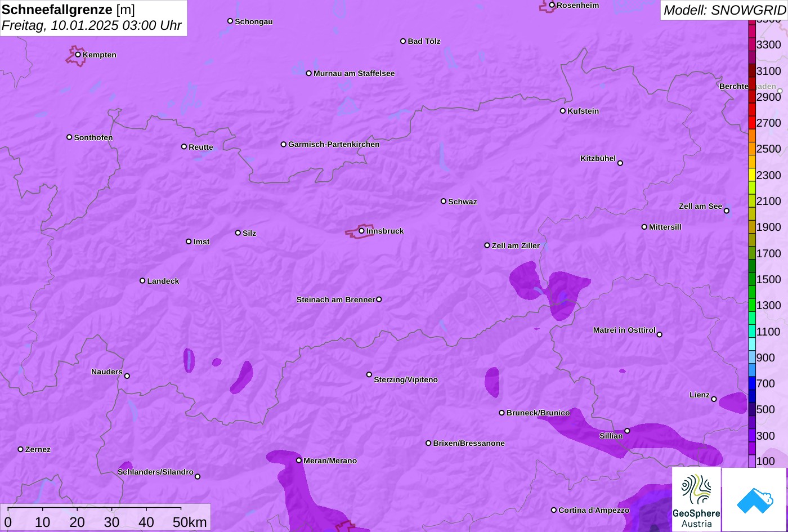Select the Sillian marker dot

click(627, 431)
